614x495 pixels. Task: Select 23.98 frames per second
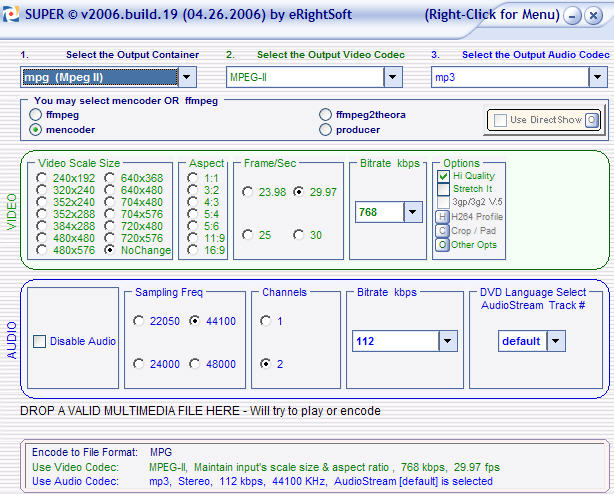(247, 192)
